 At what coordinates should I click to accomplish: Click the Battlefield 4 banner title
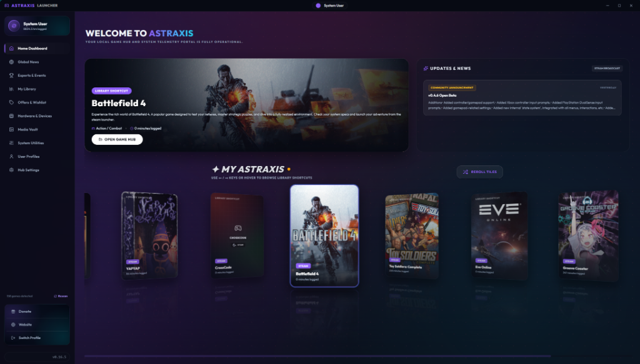(x=118, y=103)
